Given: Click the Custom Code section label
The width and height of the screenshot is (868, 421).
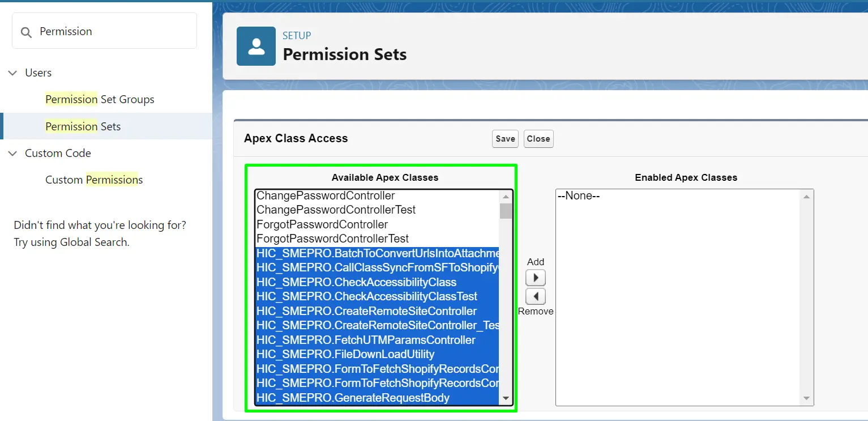Looking at the screenshot, I should point(58,153).
